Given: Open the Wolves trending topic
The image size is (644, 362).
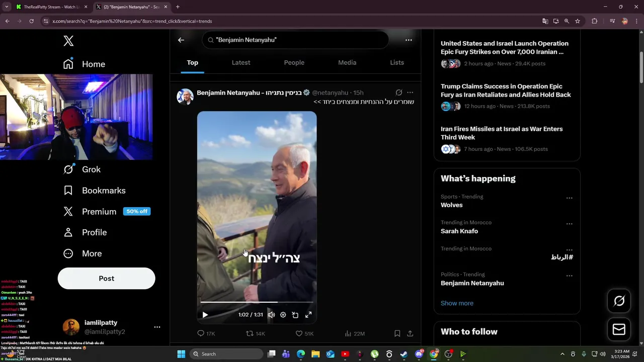Looking at the screenshot, I should tap(451, 205).
